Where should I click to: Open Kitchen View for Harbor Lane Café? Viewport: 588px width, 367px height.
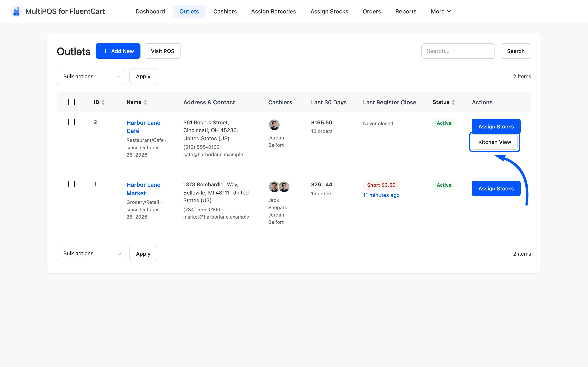coord(494,142)
